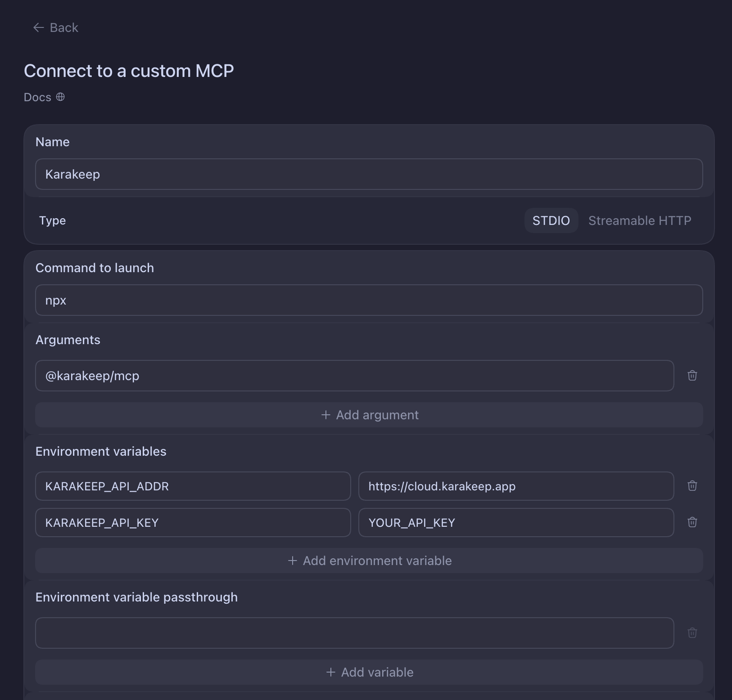Delete the @karakeep/mcp argument
732x700 pixels.
pyautogui.click(x=692, y=376)
